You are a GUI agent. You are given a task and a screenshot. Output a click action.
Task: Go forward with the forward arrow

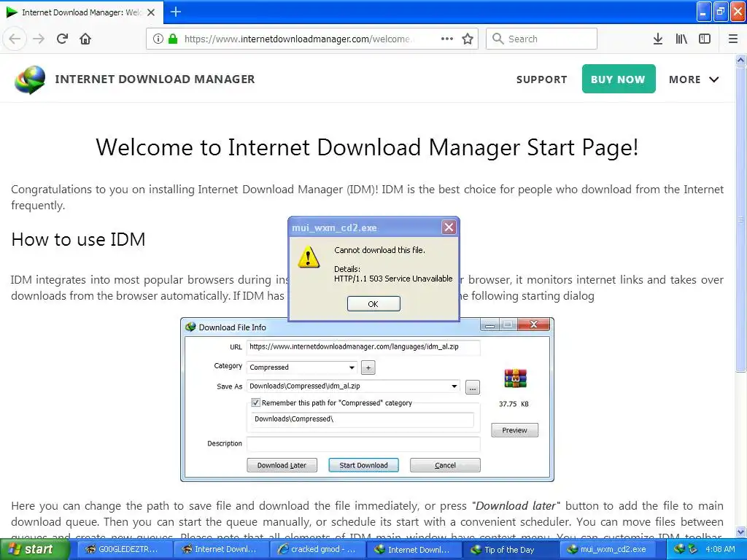point(39,39)
